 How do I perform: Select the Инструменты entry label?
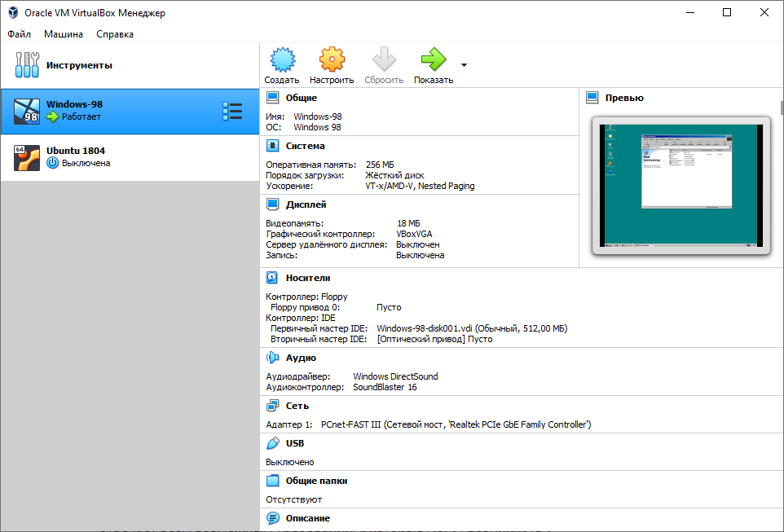click(79, 65)
